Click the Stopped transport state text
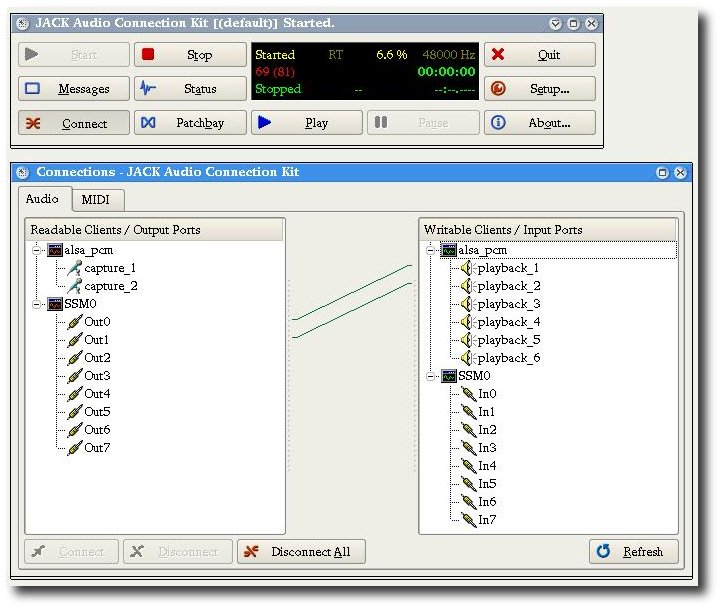The width and height of the screenshot is (721, 609). pyautogui.click(x=278, y=89)
